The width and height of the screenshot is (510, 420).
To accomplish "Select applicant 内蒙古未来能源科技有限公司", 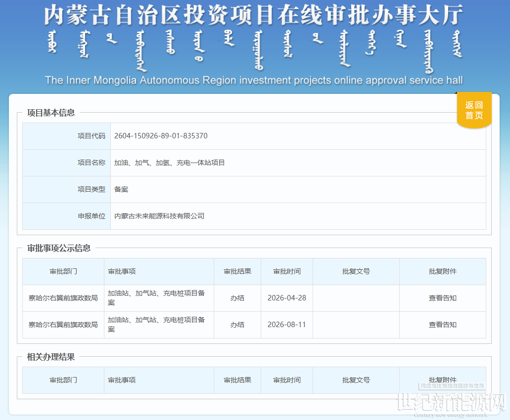I will click(x=159, y=216).
